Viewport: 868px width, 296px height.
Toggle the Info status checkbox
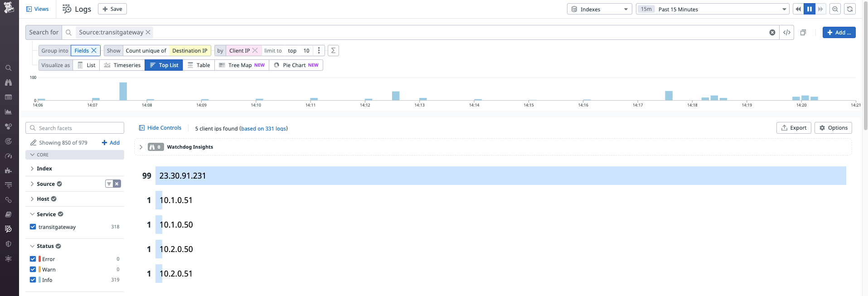point(33,280)
